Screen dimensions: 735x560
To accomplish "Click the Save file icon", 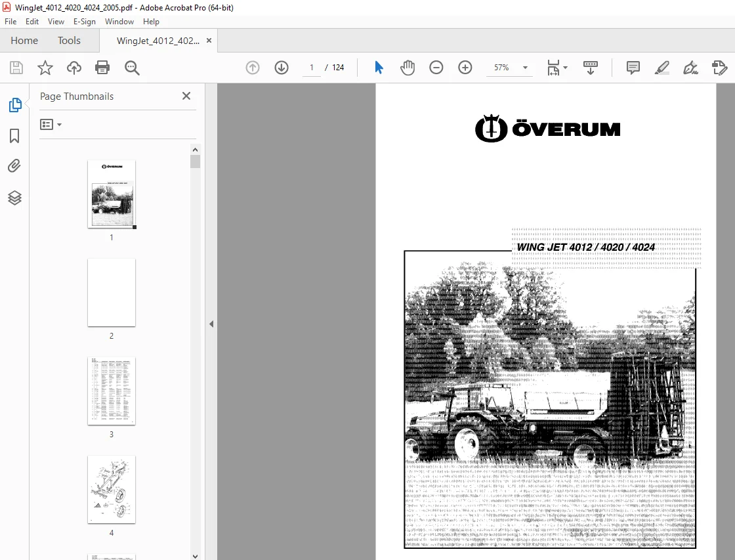I will (16, 68).
